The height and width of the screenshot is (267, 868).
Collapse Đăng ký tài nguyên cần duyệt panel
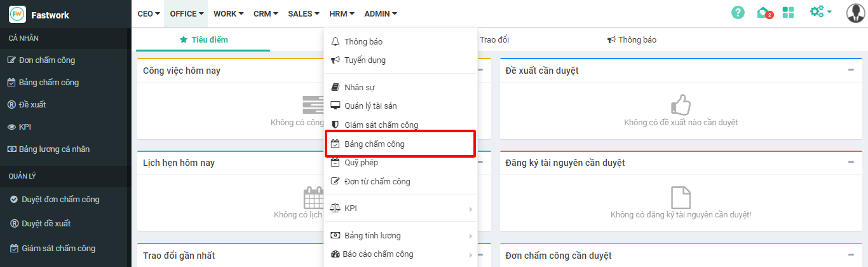pos(851,162)
